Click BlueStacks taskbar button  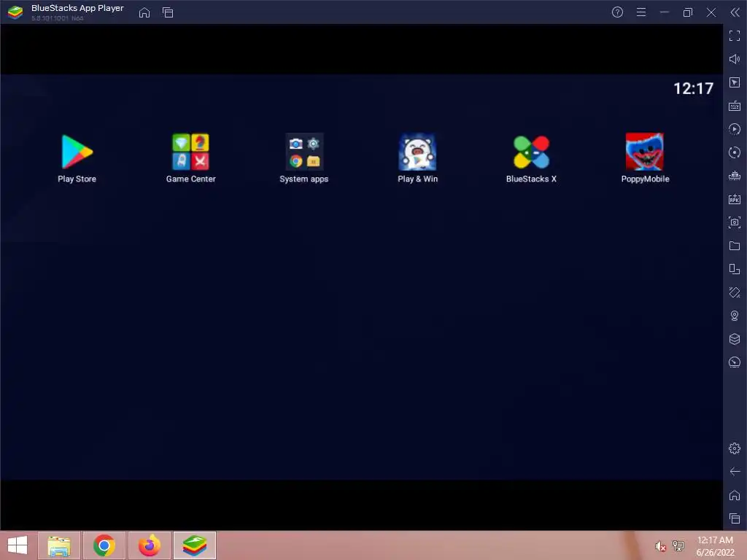pyautogui.click(x=195, y=545)
